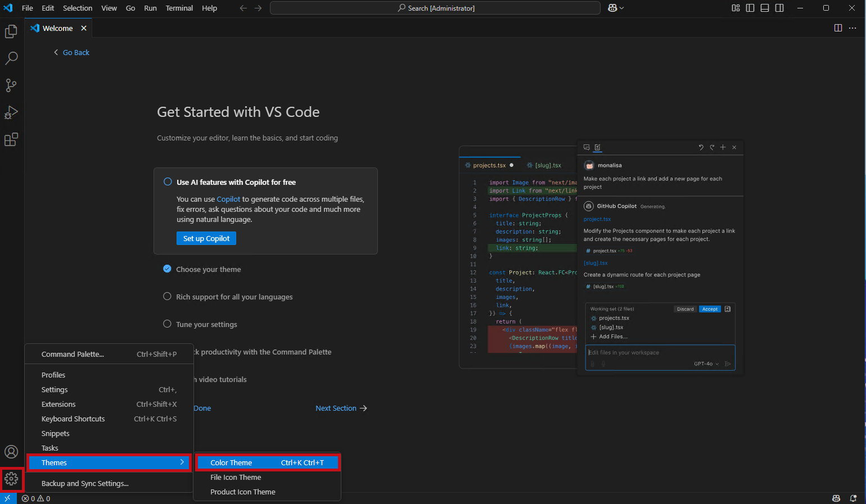Open the View menu
The width and height of the screenshot is (866, 504).
[109, 8]
